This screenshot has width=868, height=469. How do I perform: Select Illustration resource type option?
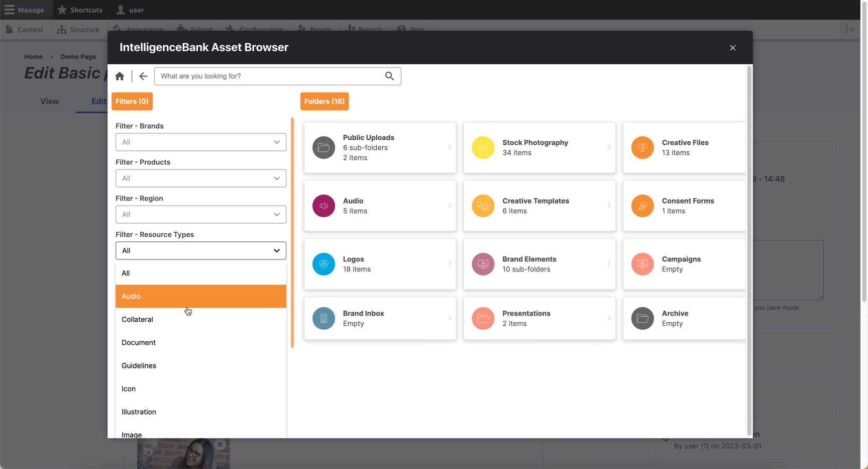(x=201, y=412)
